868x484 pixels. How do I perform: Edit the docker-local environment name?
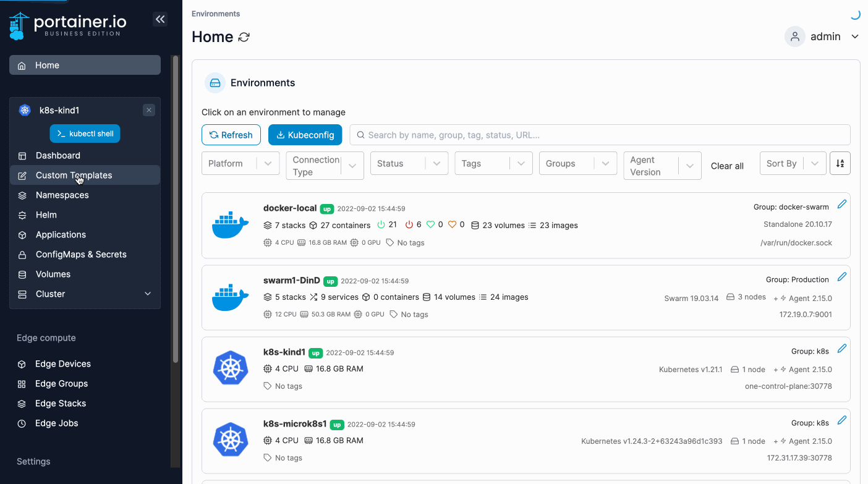[x=841, y=203]
